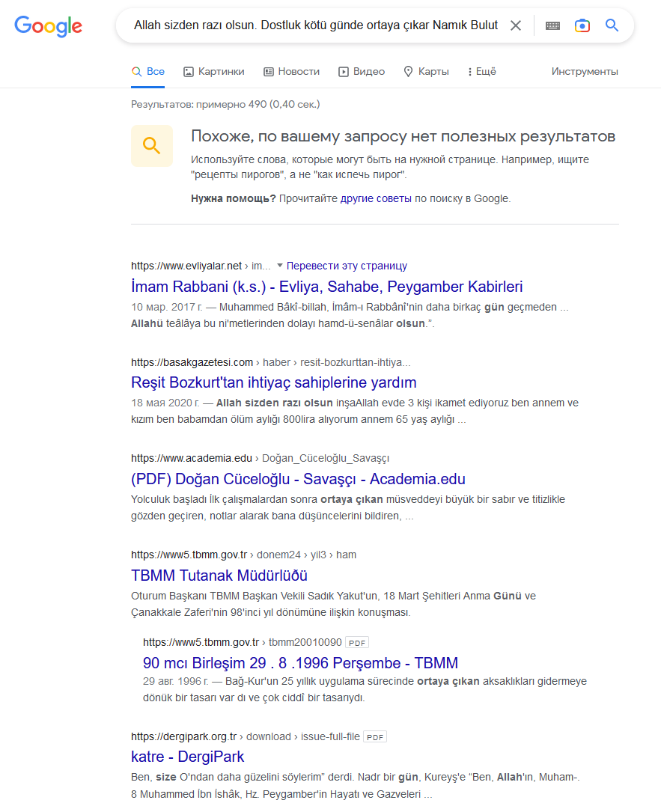
Task: Clear the search query with X icon
Action: [x=516, y=25]
